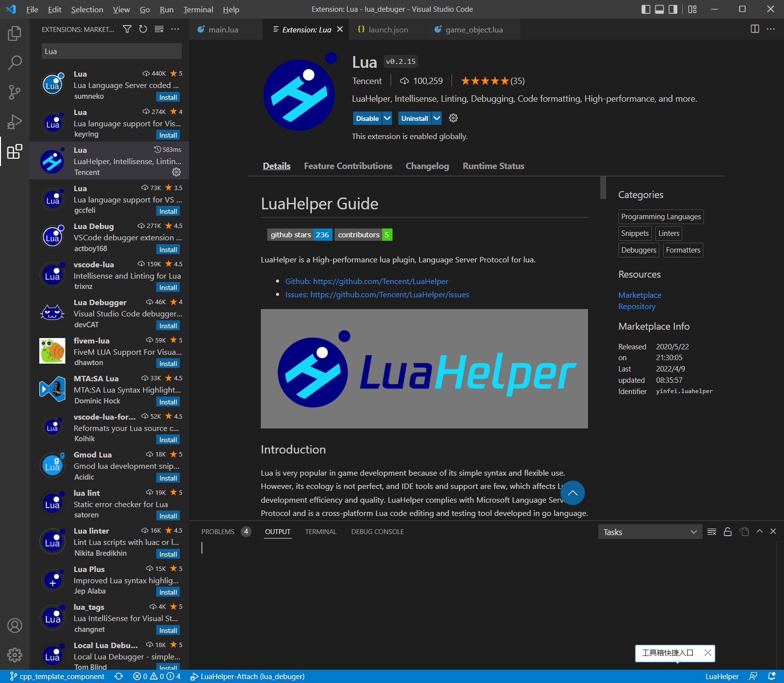Open the Accounts menu icon
Image resolution: width=784 pixels, height=683 pixels.
pyautogui.click(x=15, y=626)
